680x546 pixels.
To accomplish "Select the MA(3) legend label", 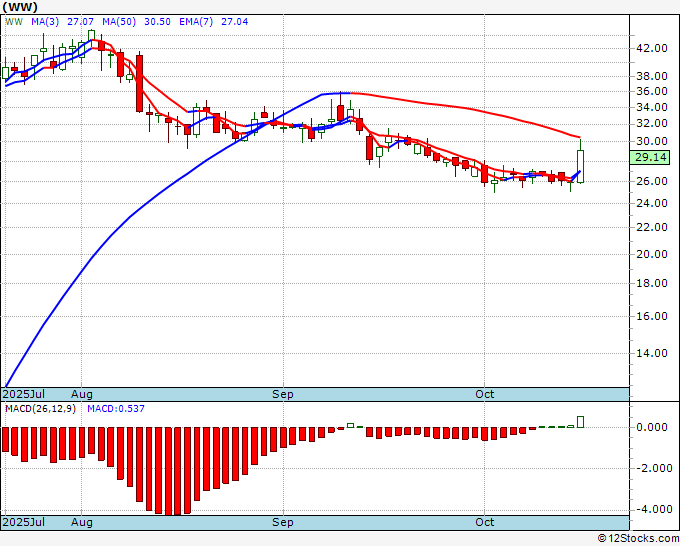I will pos(45,22).
